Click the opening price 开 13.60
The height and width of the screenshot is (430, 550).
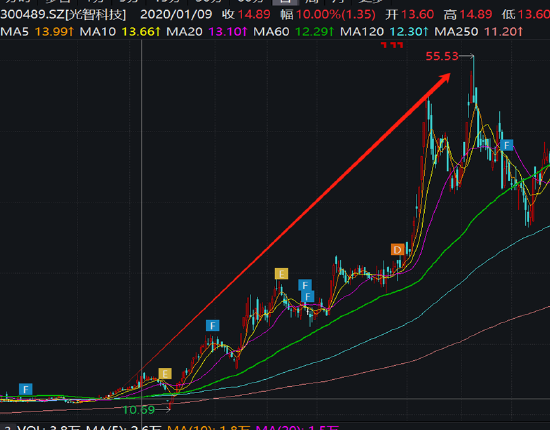[x=409, y=14]
